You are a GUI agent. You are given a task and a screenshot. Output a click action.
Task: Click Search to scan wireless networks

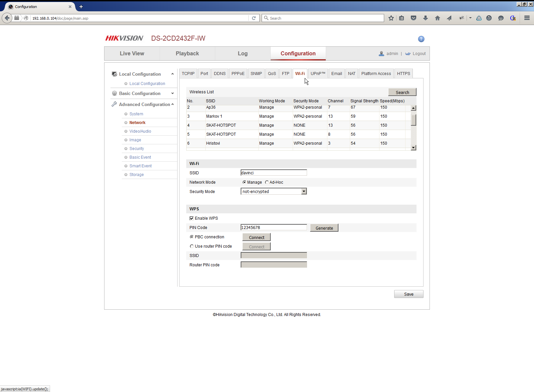pos(402,92)
